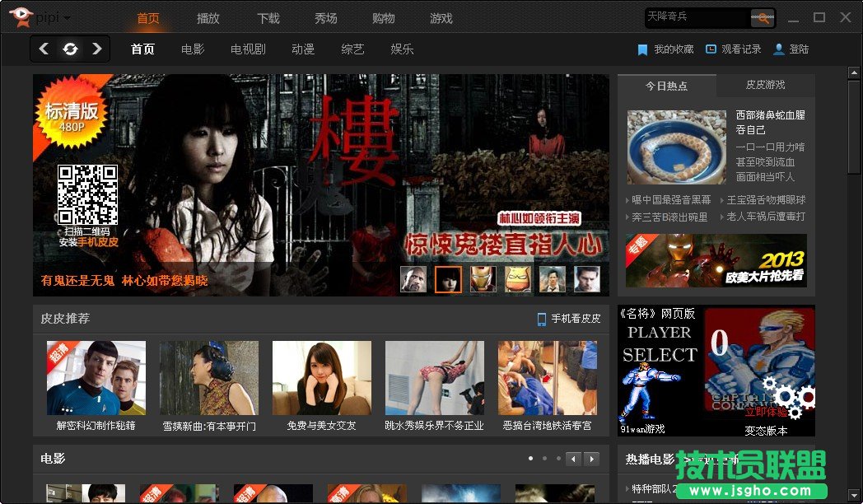This screenshot has width=863, height=504.
Task: Open 我的收藏 bookmark icon
Action: pyautogui.click(x=642, y=49)
